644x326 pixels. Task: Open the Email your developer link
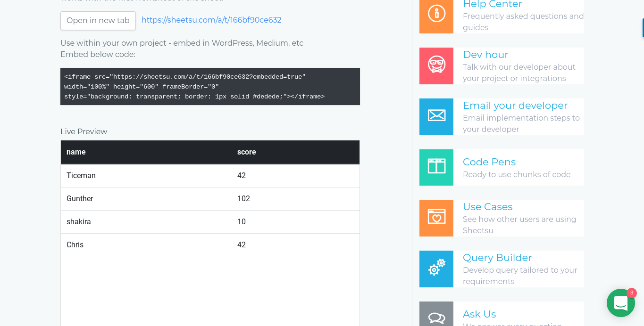pos(515,106)
